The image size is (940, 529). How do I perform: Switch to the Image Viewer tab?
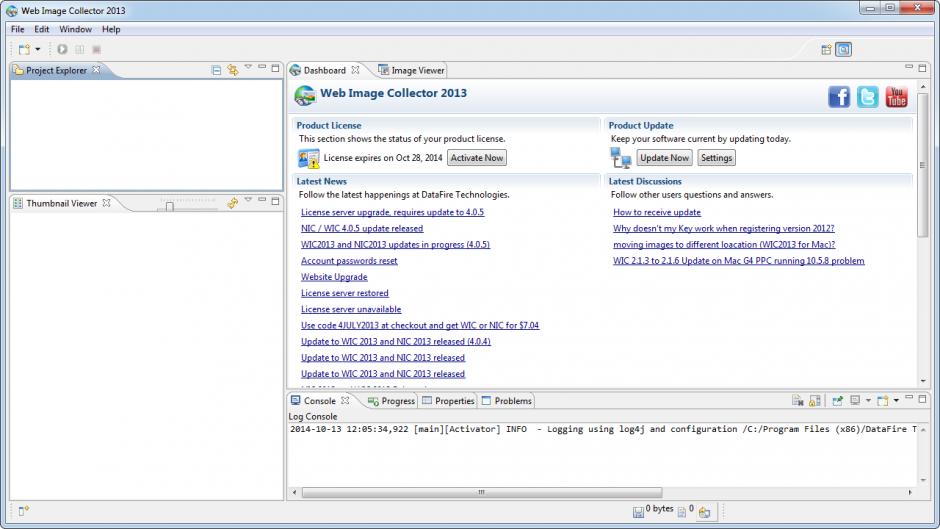coord(411,70)
